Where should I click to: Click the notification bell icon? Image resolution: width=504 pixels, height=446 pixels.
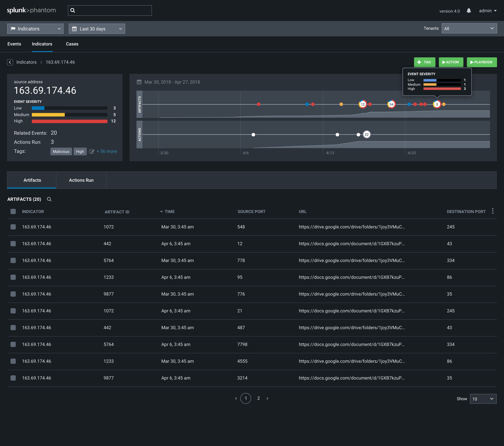[468, 11]
